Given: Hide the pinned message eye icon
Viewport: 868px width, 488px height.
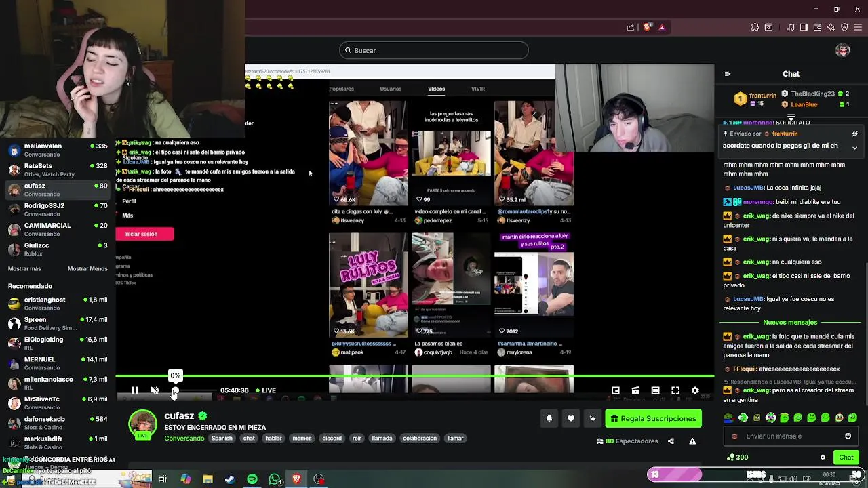Looking at the screenshot, I should (x=854, y=134).
